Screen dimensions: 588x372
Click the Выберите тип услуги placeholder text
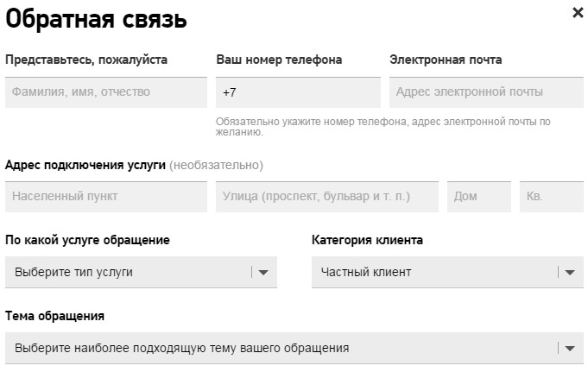pyautogui.click(x=73, y=273)
